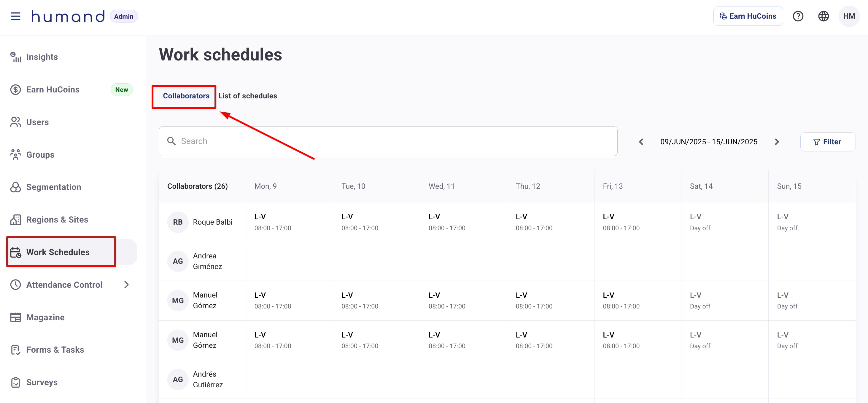Go to the previous week
The width and height of the screenshot is (868, 403).
point(641,142)
